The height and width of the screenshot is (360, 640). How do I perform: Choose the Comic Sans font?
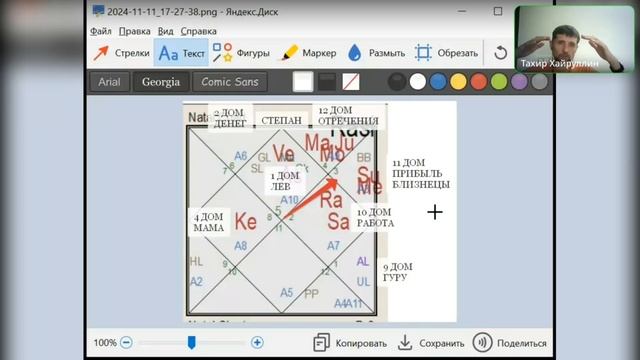(230, 82)
